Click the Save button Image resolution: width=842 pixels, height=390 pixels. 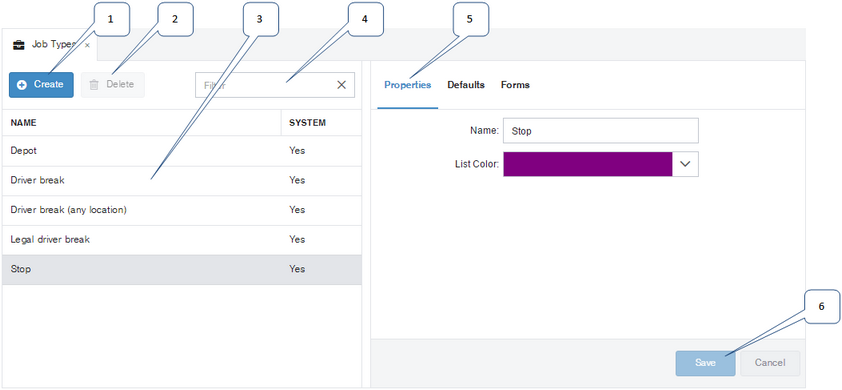pos(706,363)
